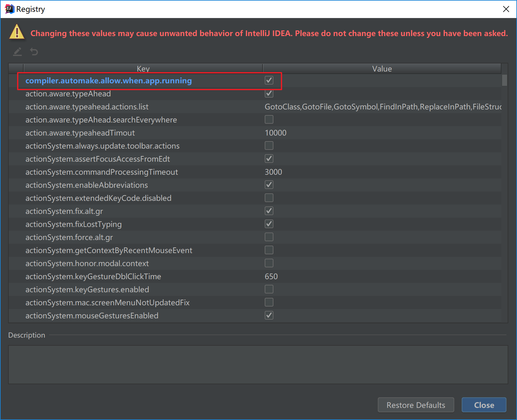Click the Close button
Screen dimensions: 517x420
484,405
